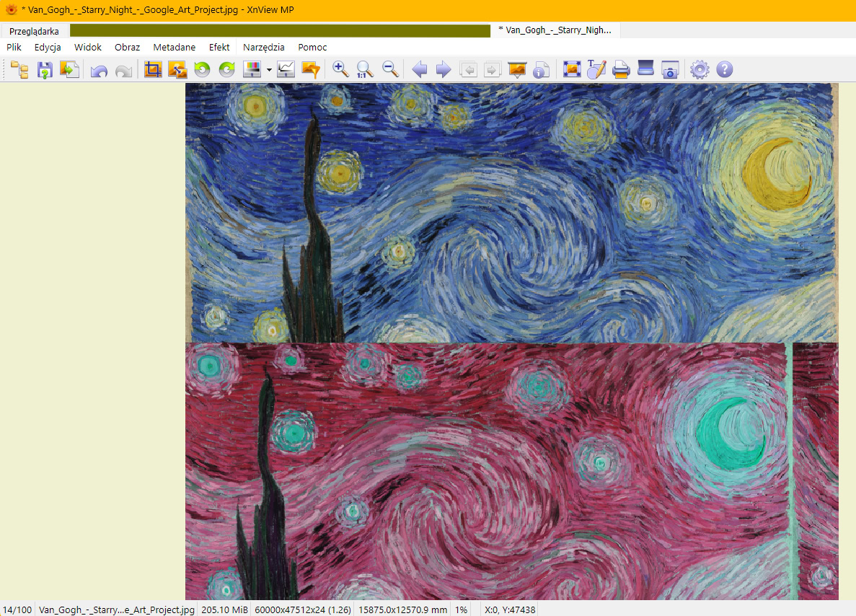Click the 60000x47512x24 dimensions text
The height and width of the screenshot is (616, 856).
302,610
